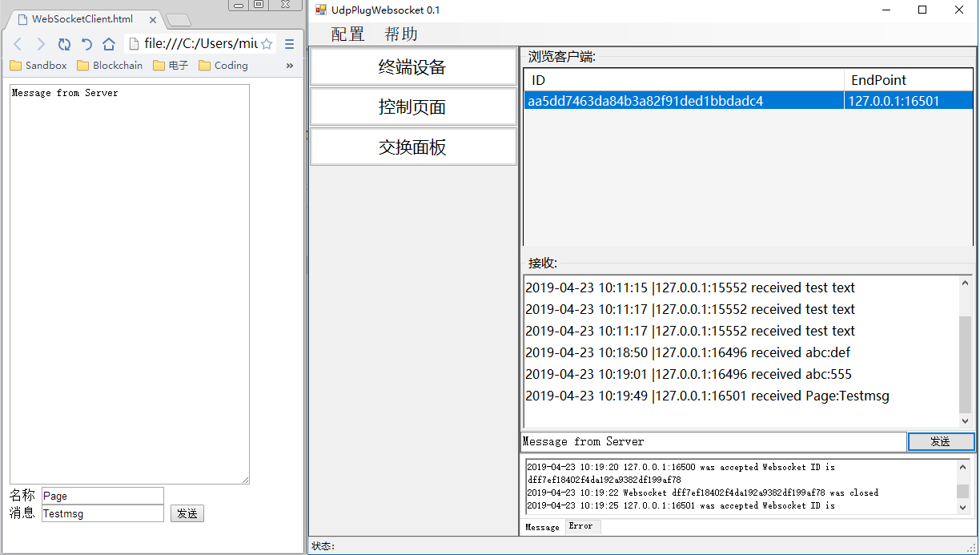The image size is (980, 555).
Task: Open the 配置 menu
Action: click(347, 34)
